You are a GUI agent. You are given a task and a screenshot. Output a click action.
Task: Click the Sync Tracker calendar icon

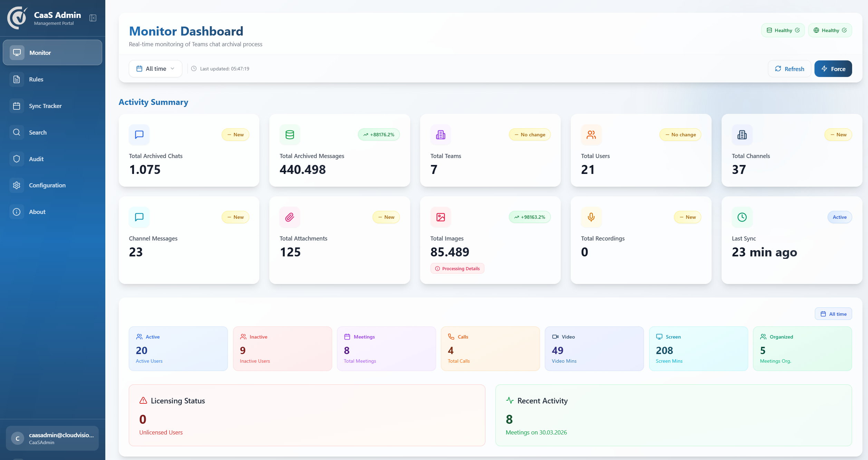tap(17, 106)
